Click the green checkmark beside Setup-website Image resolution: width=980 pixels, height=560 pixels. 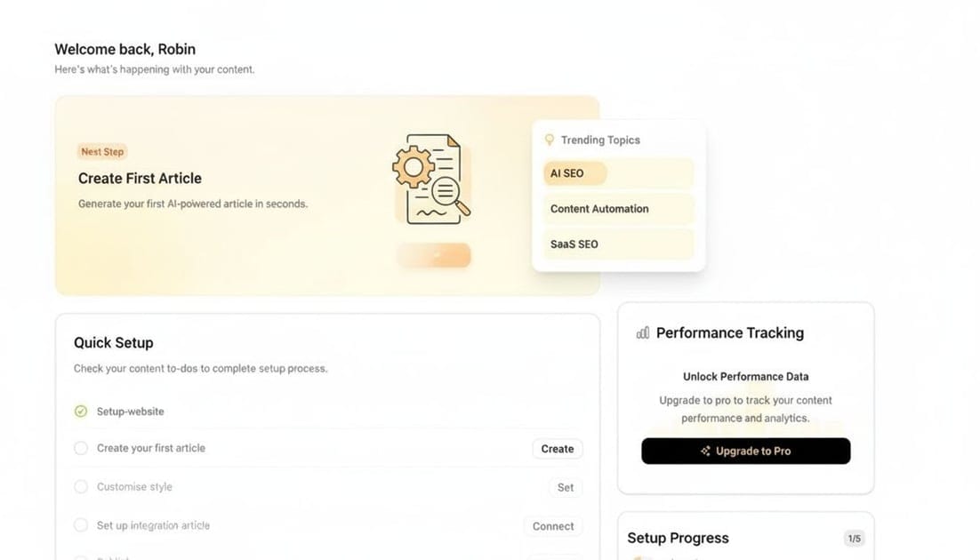pyautogui.click(x=80, y=411)
